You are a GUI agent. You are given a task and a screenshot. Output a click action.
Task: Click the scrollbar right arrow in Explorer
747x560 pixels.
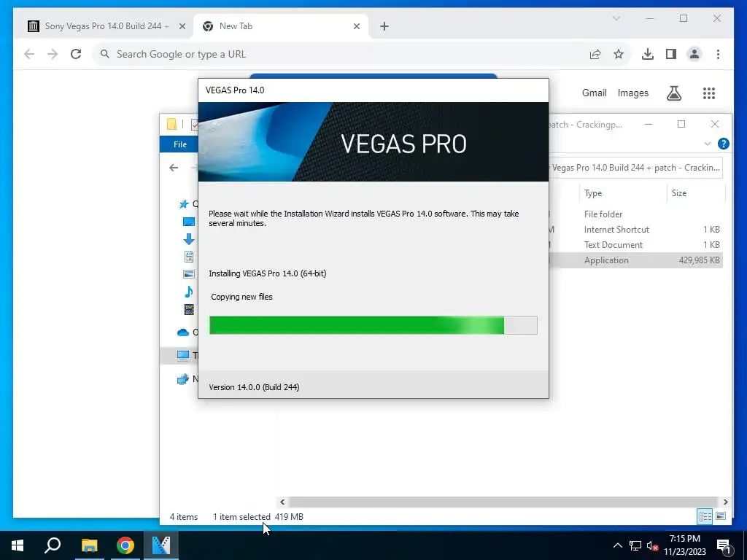click(x=725, y=502)
